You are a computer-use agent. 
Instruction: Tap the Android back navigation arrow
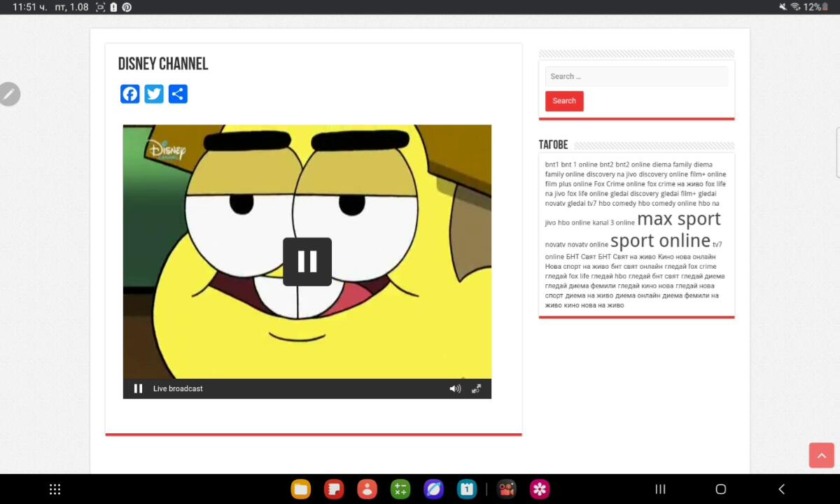click(x=781, y=489)
